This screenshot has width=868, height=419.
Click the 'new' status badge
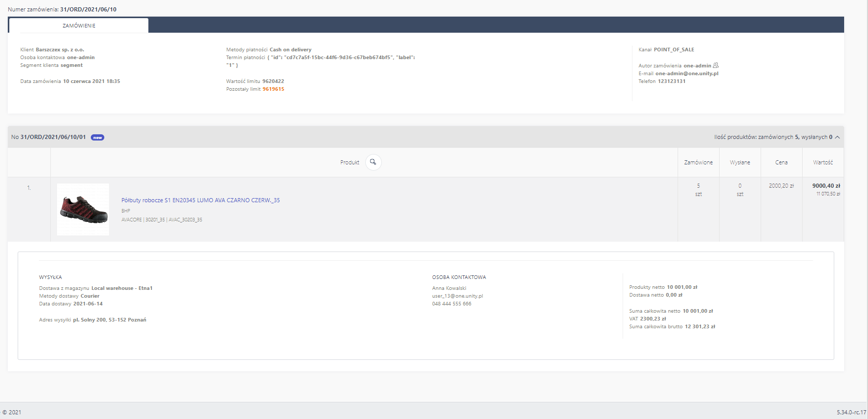98,137
